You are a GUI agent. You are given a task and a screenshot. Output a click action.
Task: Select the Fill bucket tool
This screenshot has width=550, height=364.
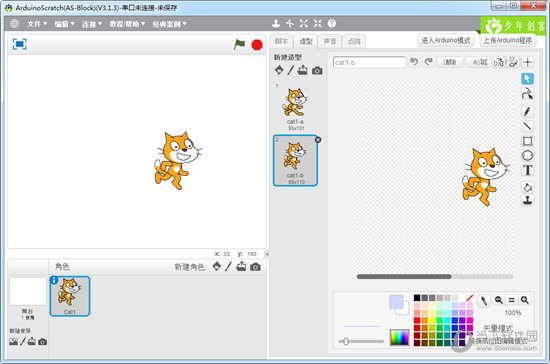click(x=528, y=187)
